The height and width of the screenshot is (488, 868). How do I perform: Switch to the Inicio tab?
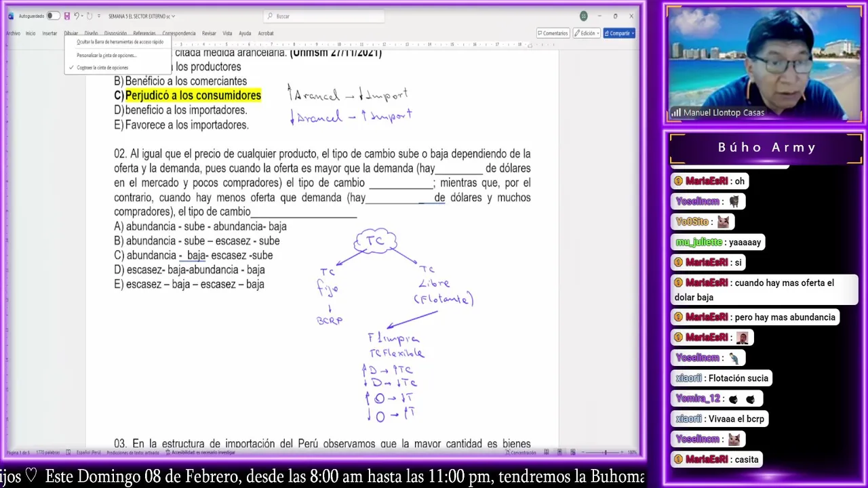[x=31, y=33]
